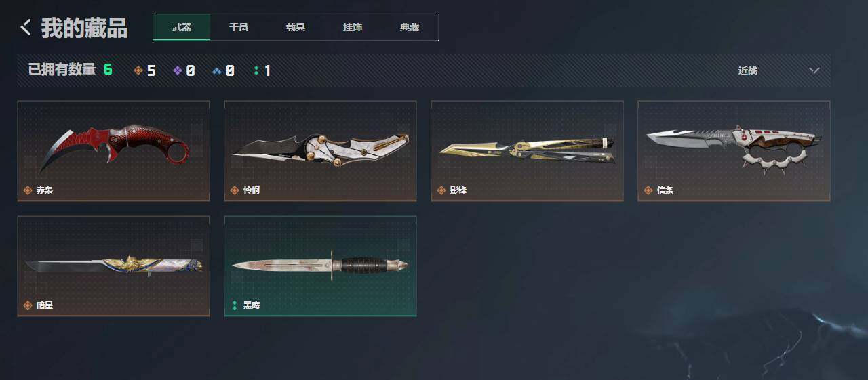This screenshot has width=868, height=380.
Task: Open the 干员 tab
Action: click(x=239, y=27)
